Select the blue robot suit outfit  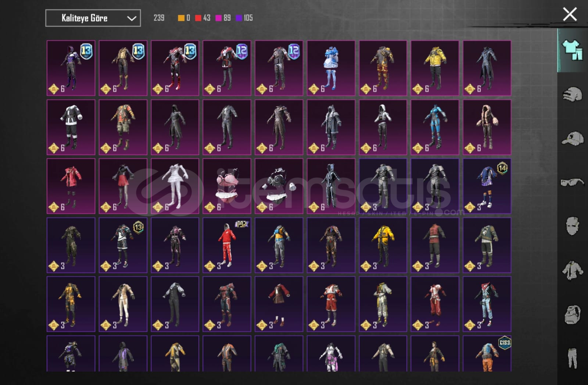[435, 127]
